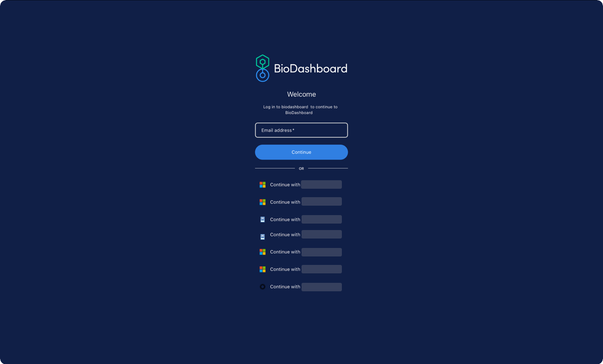The height and width of the screenshot is (364, 603).
Task: Choose the first server "Continue with" option
Action: coord(301,220)
